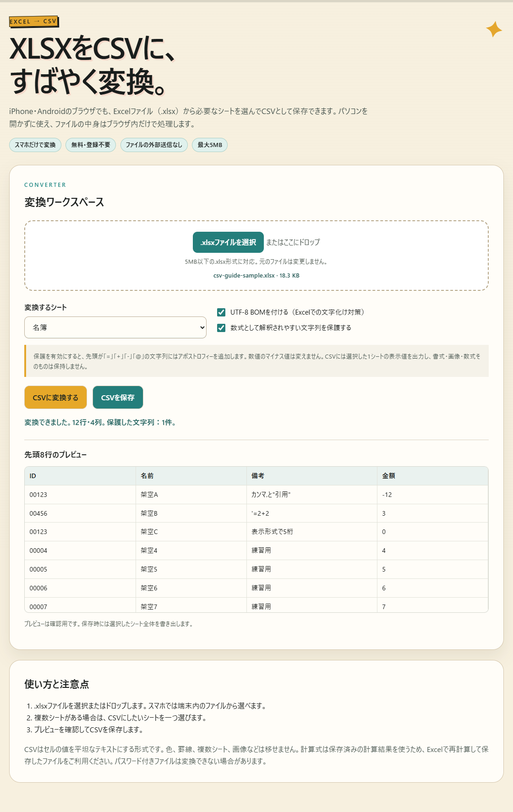Click the .xlsxファイルを選択 button
The height and width of the screenshot is (812, 513).
pos(228,242)
